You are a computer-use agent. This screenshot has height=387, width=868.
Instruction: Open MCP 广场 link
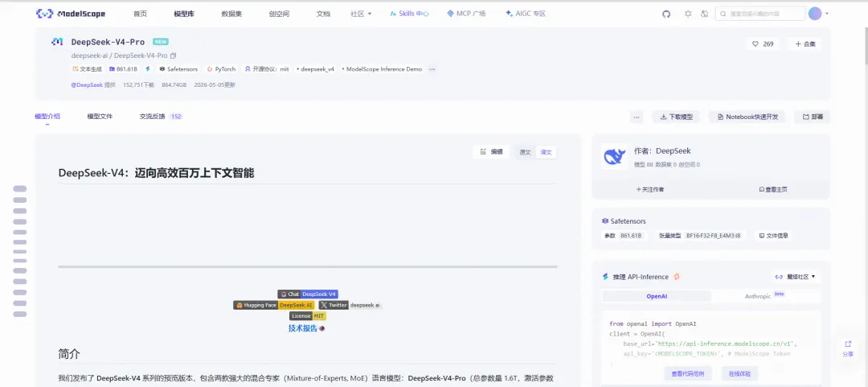pos(466,14)
